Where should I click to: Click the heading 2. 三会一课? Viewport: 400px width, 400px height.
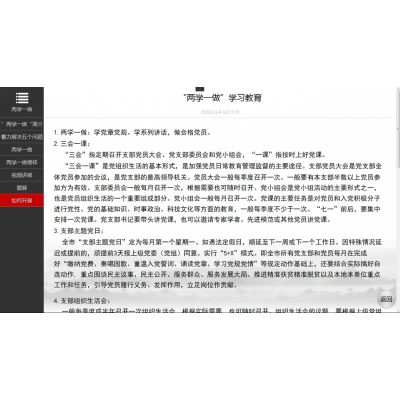point(72,144)
